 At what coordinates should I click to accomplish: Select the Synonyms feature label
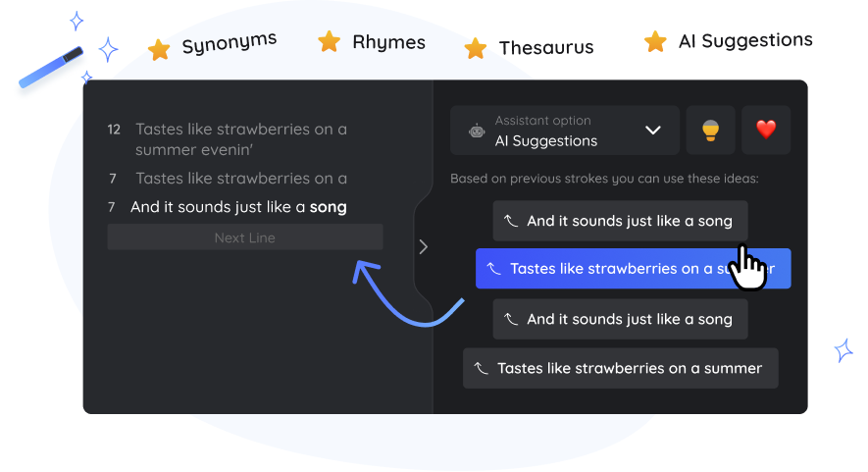[x=230, y=43]
